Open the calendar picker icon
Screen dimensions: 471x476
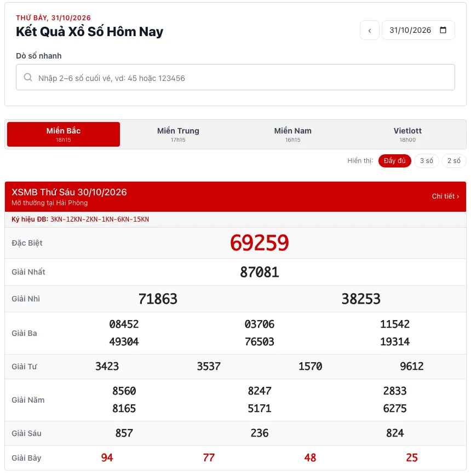point(443,30)
